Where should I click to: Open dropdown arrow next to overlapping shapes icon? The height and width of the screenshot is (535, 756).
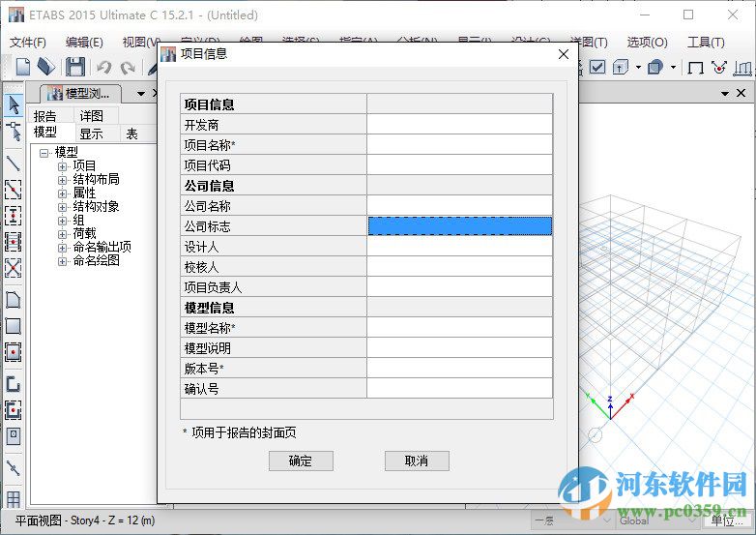pos(673,67)
